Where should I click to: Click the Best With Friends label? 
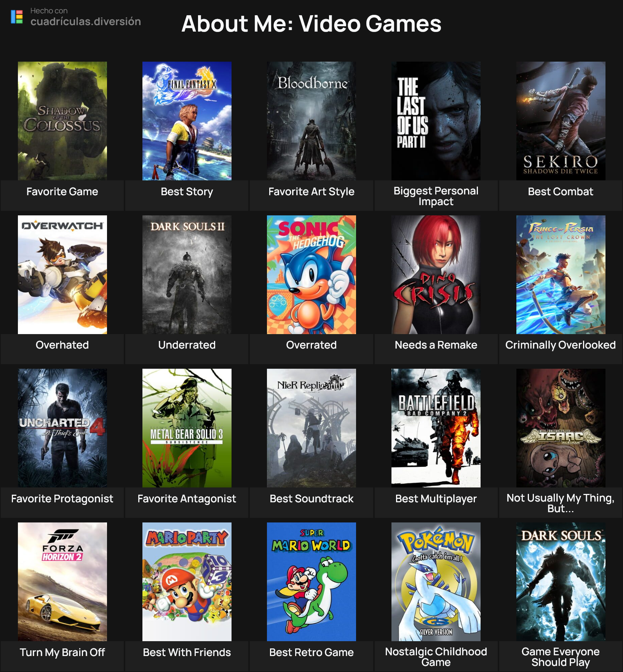(187, 653)
